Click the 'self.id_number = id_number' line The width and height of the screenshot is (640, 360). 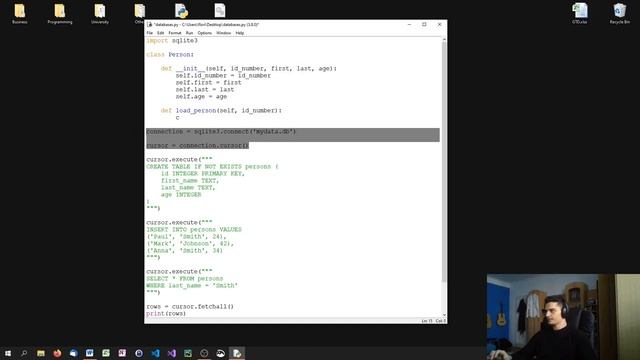(x=223, y=76)
